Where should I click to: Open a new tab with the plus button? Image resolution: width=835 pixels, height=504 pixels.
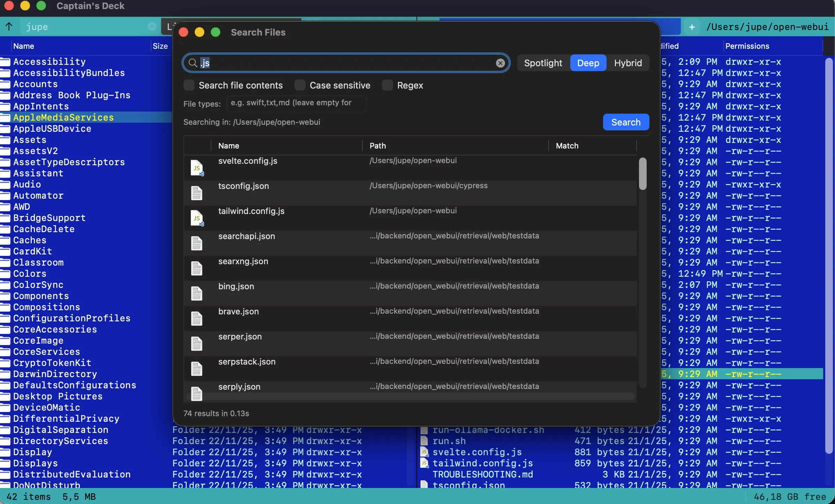point(692,26)
